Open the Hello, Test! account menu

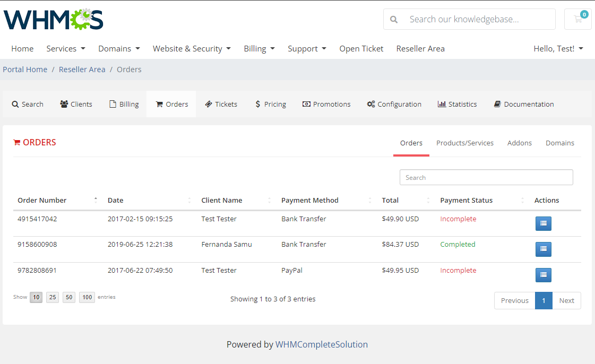click(558, 48)
